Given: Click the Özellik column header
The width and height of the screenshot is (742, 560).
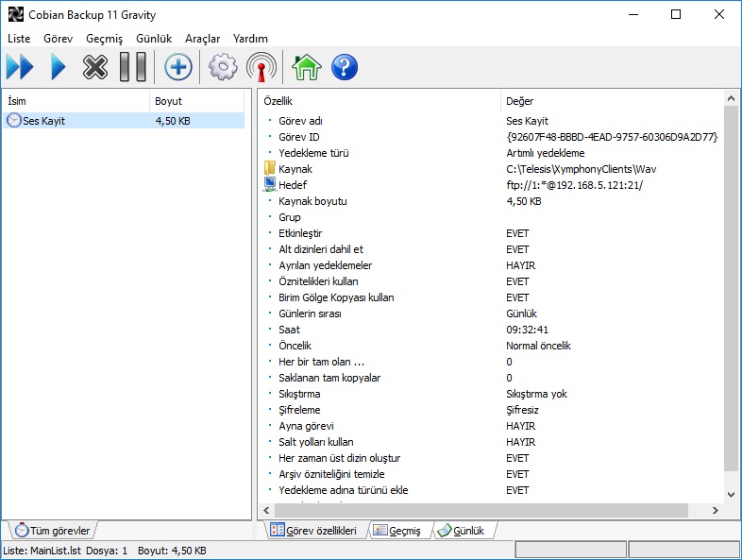Looking at the screenshot, I should (x=378, y=100).
